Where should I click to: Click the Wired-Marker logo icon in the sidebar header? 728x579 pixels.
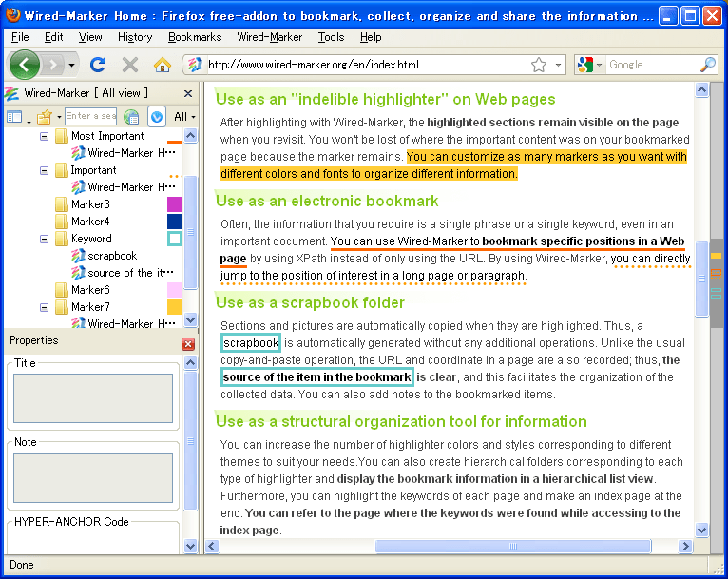click(11, 93)
